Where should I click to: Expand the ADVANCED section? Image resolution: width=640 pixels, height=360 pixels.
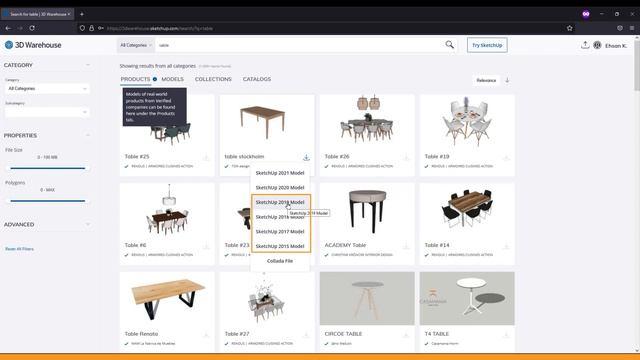88,224
